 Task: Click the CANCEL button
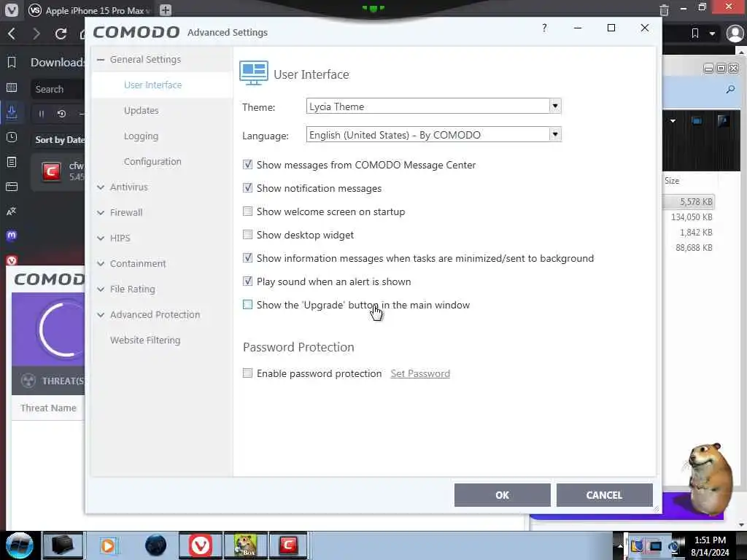pyautogui.click(x=604, y=495)
